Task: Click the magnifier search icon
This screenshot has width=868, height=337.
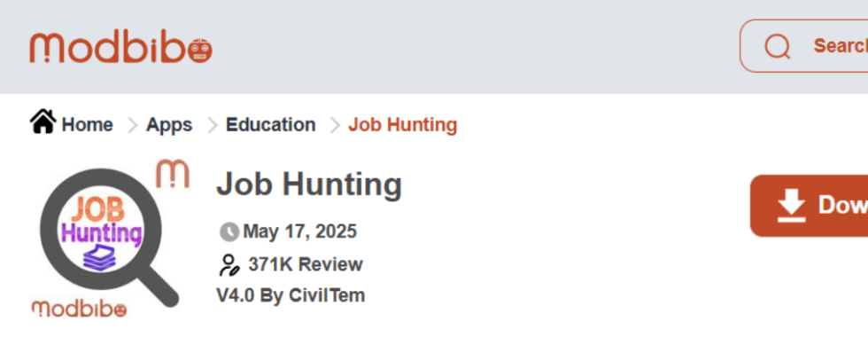Action: [x=778, y=46]
